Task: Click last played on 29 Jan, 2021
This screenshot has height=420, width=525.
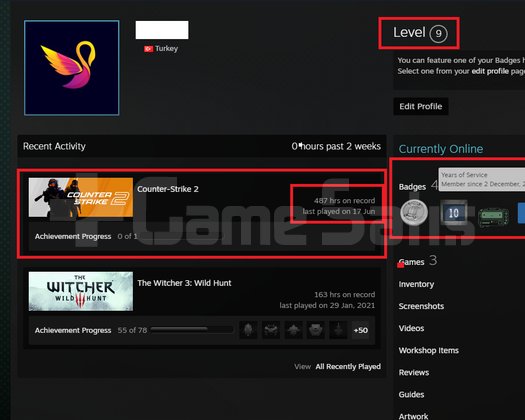Action: pos(327,305)
